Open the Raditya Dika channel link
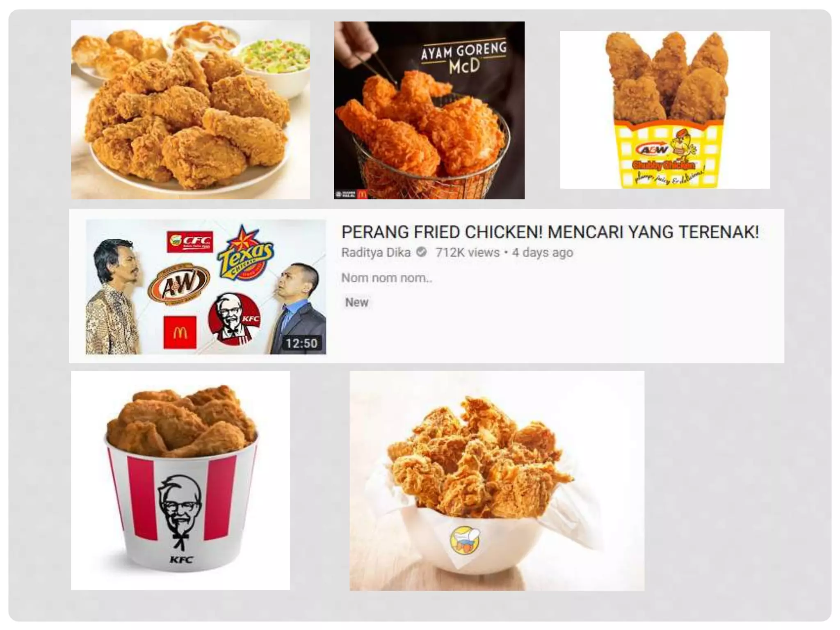Screen dimensions: 840x630 376,252
